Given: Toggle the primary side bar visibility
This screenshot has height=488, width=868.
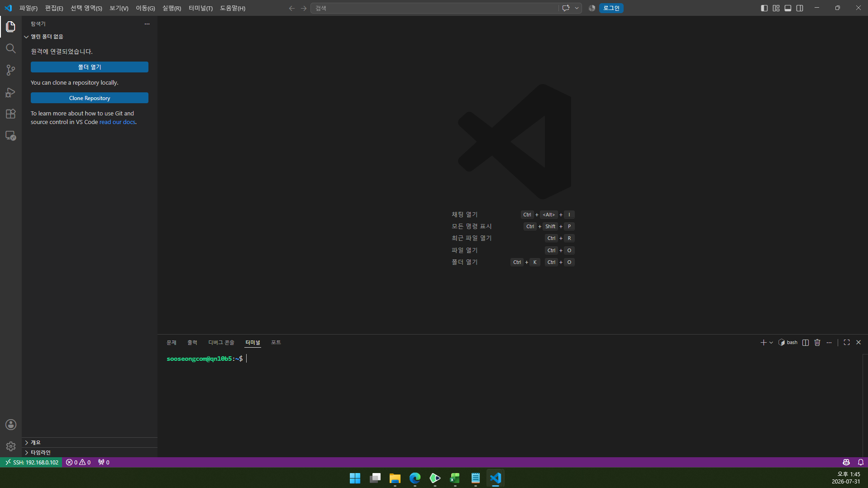Looking at the screenshot, I should (x=764, y=8).
